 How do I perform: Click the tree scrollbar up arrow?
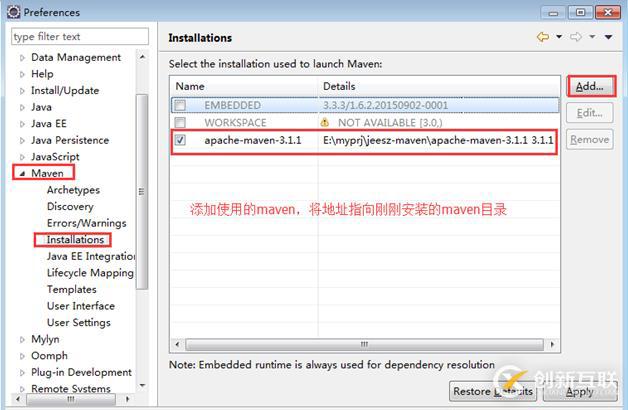142,57
